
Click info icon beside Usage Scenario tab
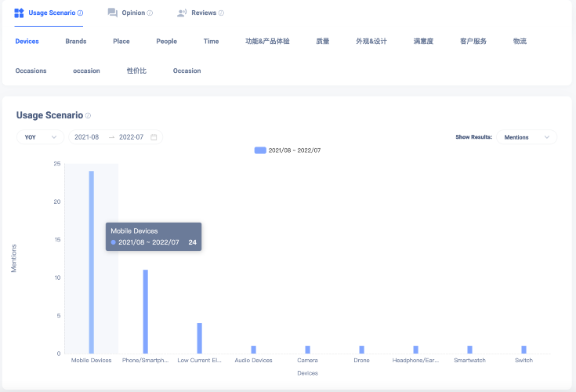click(80, 13)
